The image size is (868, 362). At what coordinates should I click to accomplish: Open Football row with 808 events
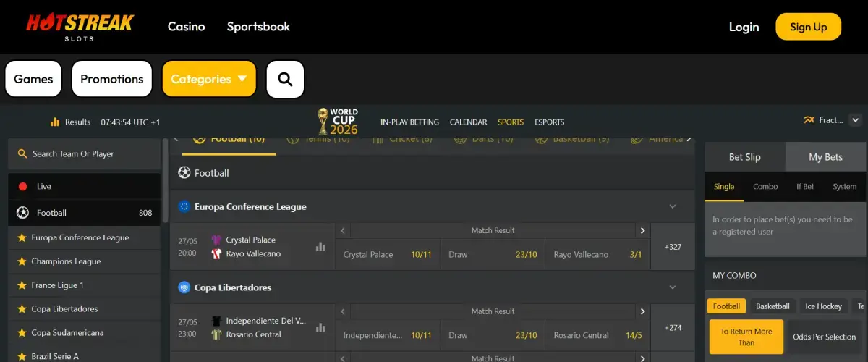[85, 213]
